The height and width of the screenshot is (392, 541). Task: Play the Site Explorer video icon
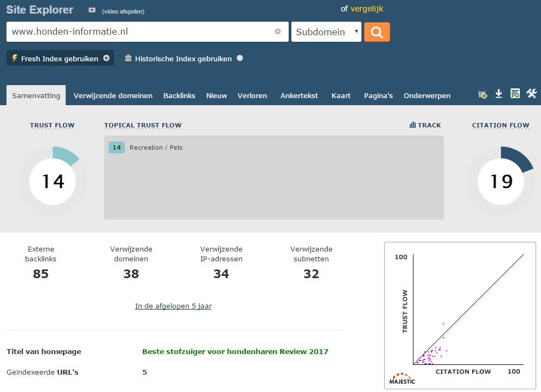[x=92, y=10]
